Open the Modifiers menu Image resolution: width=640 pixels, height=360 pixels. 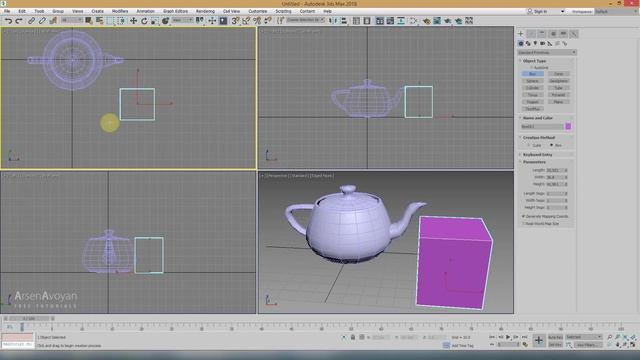(120, 11)
